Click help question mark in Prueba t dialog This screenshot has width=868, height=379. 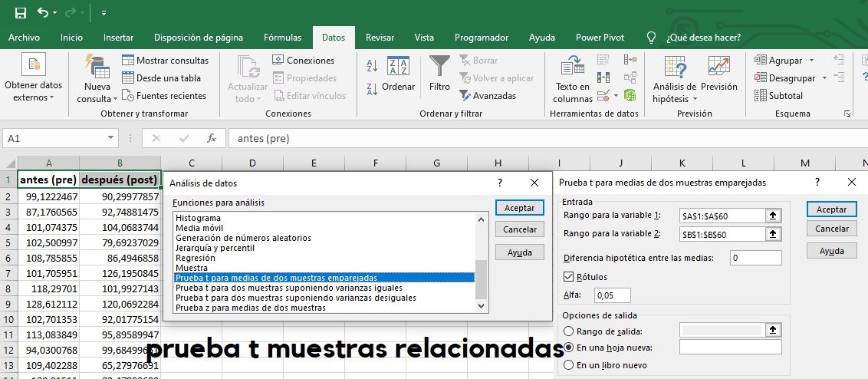[817, 182]
